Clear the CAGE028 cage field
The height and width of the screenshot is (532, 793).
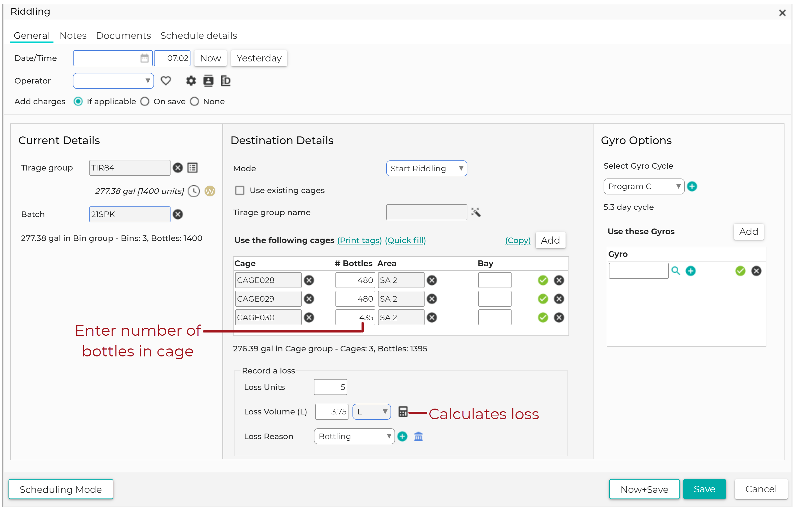coord(309,280)
